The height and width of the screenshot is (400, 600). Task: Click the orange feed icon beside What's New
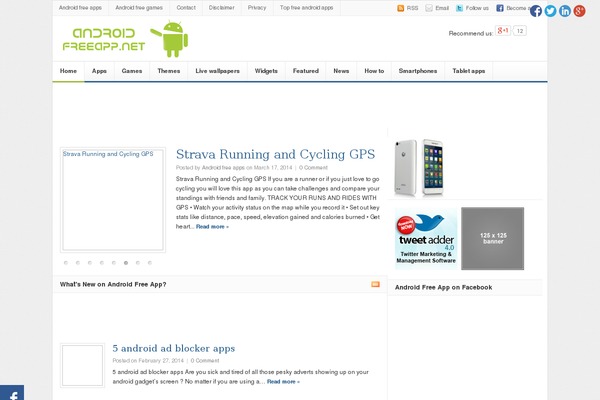[375, 284]
